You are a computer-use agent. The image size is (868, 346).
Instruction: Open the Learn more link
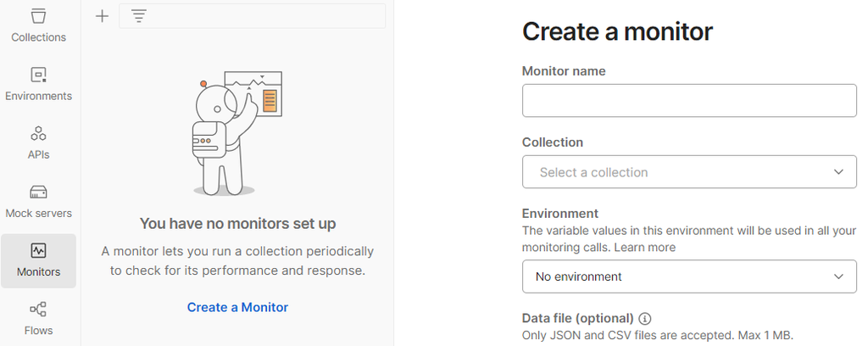coord(645,248)
